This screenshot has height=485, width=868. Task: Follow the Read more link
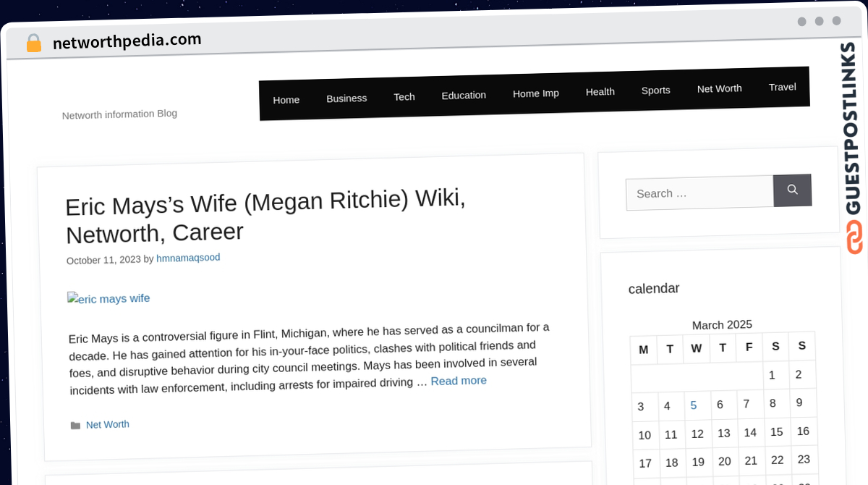coord(459,381)
